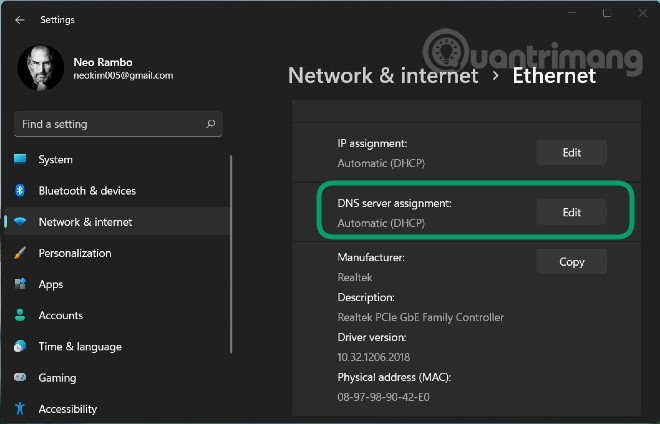This screenshot has width=660, height=424.
Task: Open the Network & internet section
Action: point(85,222)
